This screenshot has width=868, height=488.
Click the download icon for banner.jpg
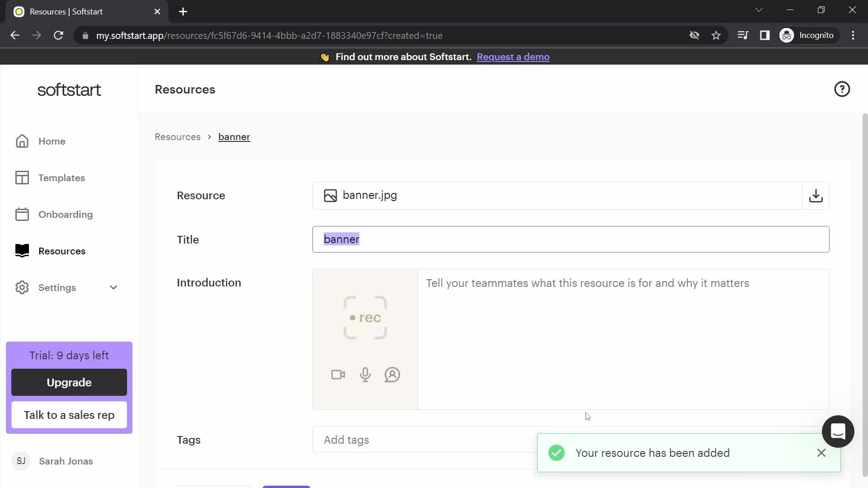(x=816, y=196)
